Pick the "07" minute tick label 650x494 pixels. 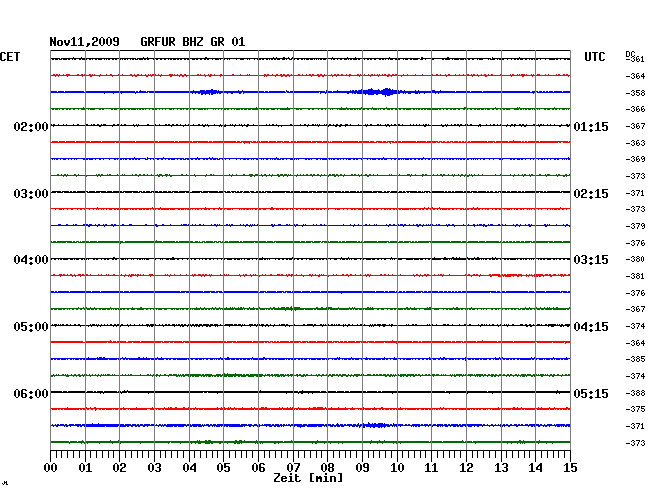(293, 468)
